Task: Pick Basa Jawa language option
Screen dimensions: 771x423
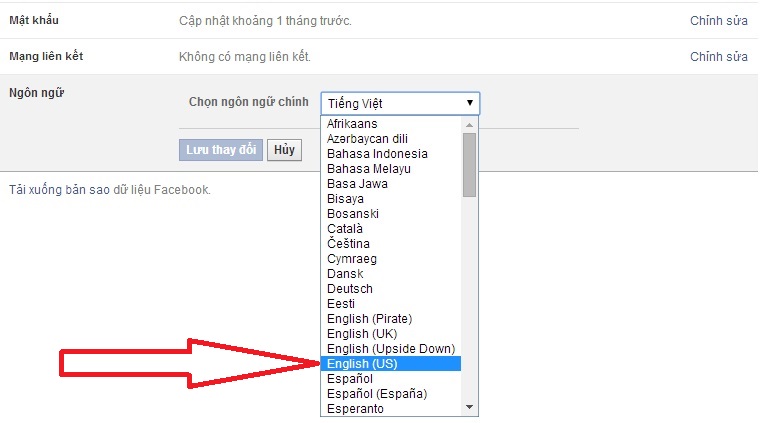Action: click(391, 183)
